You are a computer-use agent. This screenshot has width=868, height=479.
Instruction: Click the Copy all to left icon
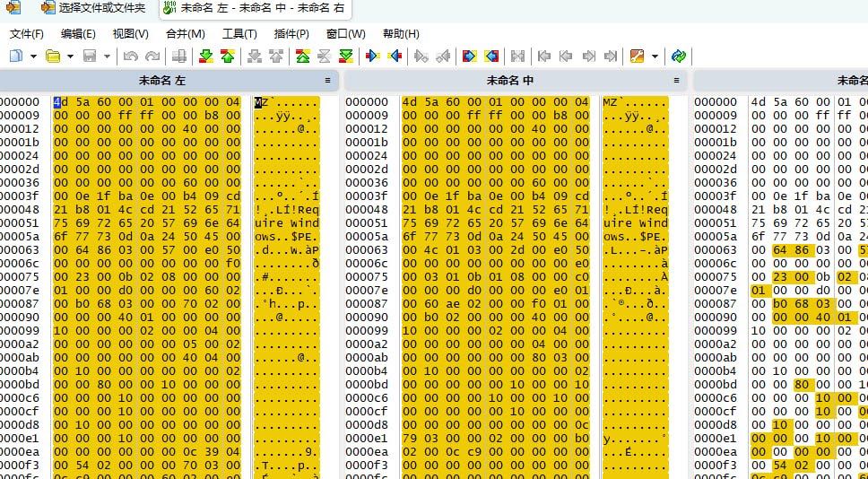pyautogui.click(x=490, y=57)
